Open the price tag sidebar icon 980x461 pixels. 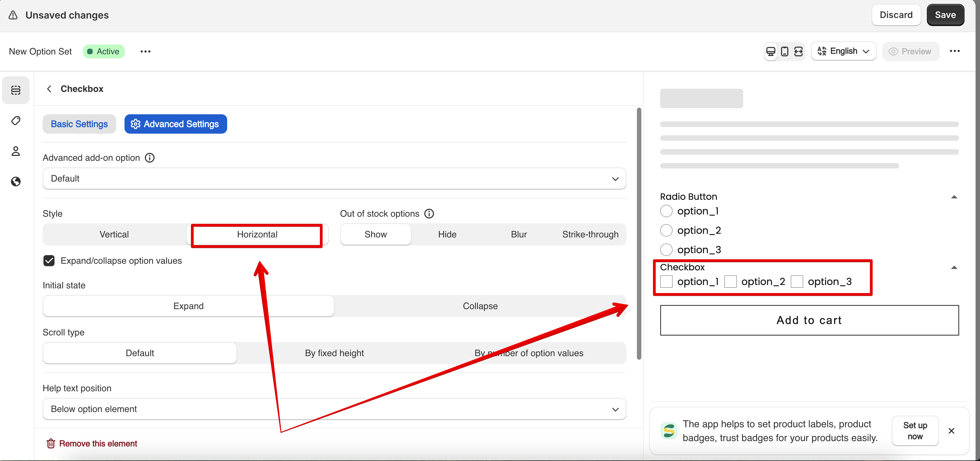click(x=15, y=121)
